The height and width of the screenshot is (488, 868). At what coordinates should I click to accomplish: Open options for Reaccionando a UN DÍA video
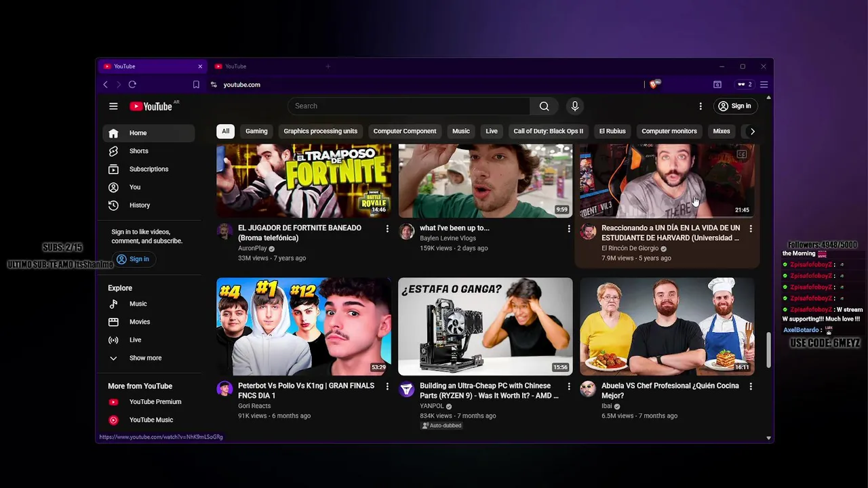pyautogui.click(x=751, y=229)
